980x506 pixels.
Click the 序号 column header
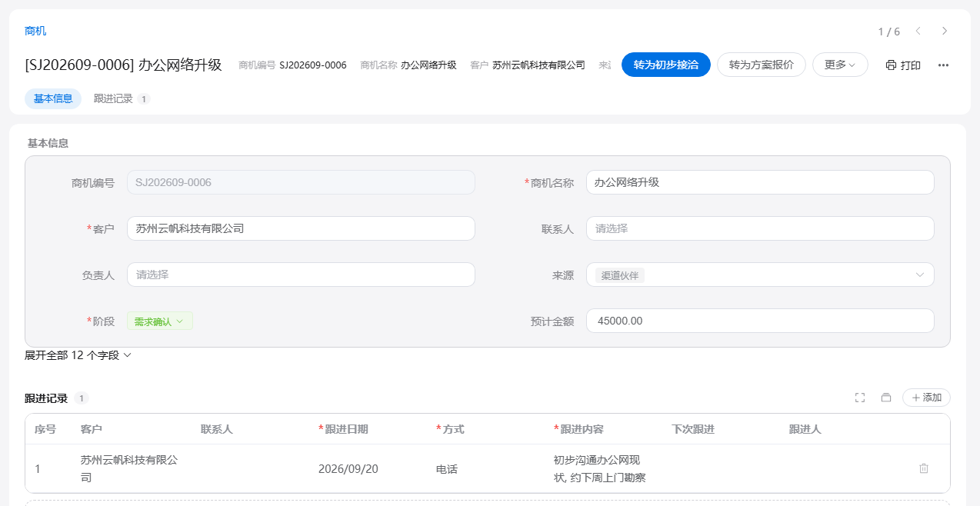pyautogui.click(x=45, y=429)
